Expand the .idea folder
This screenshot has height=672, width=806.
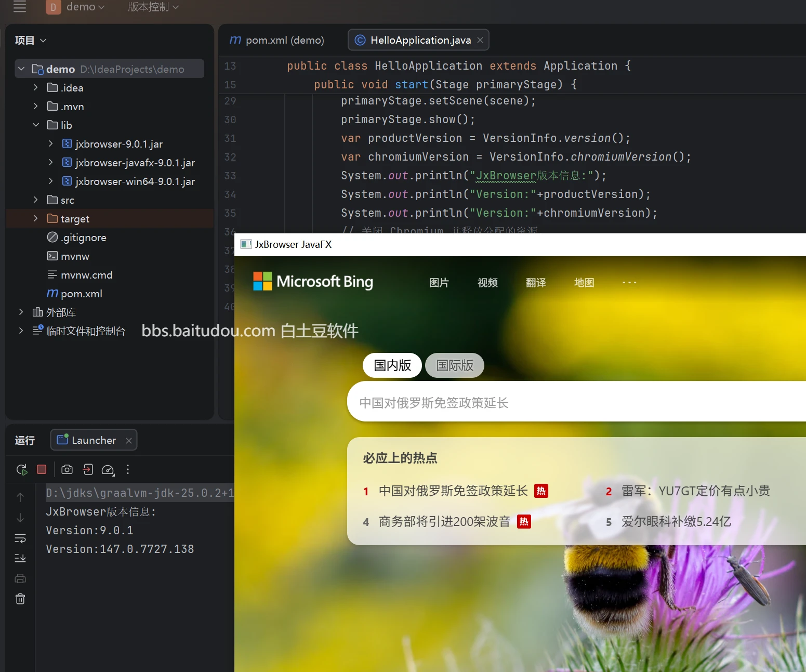click(35, 87)
